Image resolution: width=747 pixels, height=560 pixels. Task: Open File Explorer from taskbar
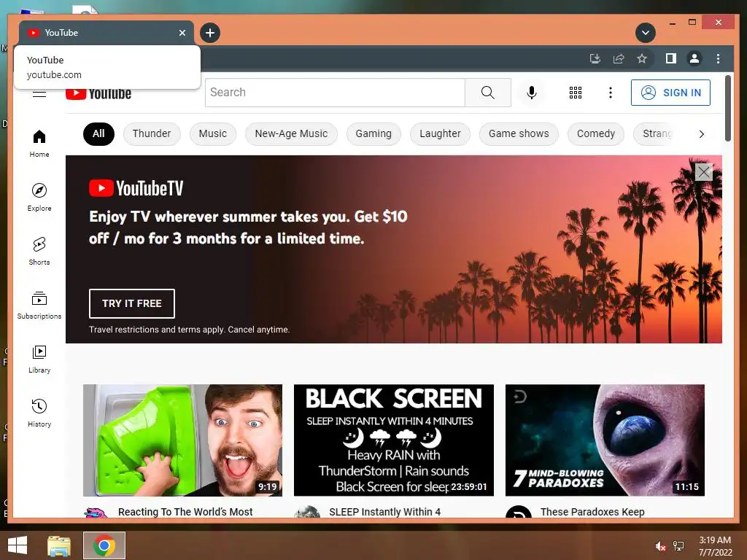click(59, 545)
